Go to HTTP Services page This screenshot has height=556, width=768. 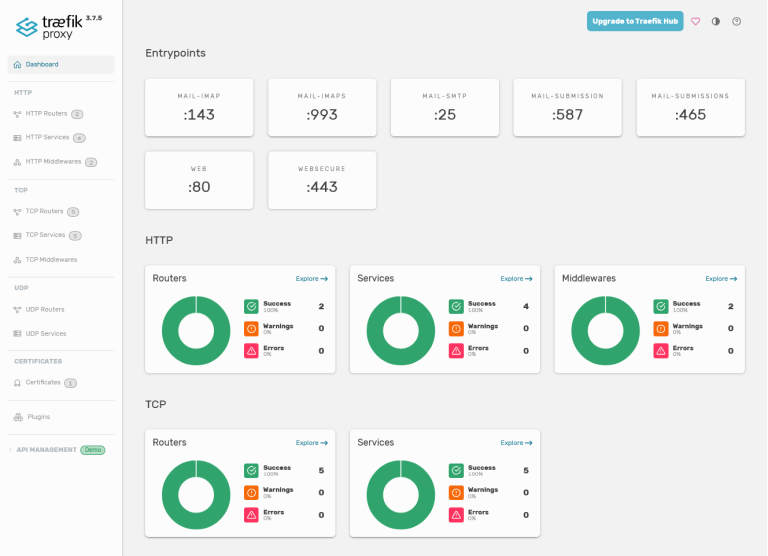click(x=61, y=138)
